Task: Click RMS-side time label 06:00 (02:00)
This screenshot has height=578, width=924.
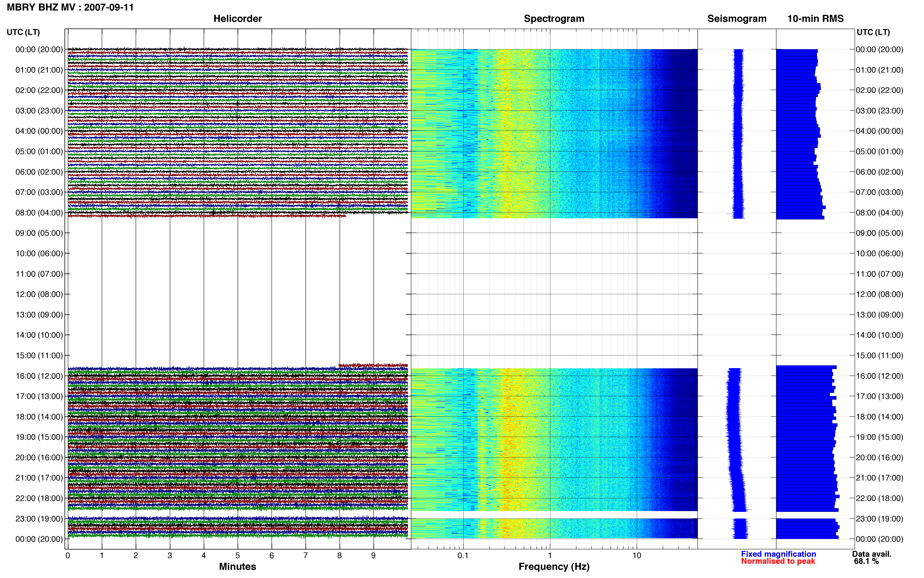Action: coord(880,172)
